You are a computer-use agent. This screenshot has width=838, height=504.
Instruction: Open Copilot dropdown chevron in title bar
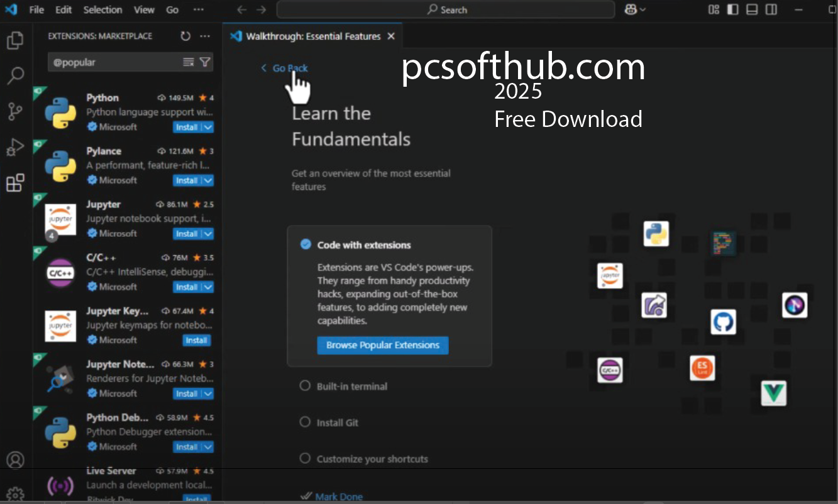[x=642, y=9]
